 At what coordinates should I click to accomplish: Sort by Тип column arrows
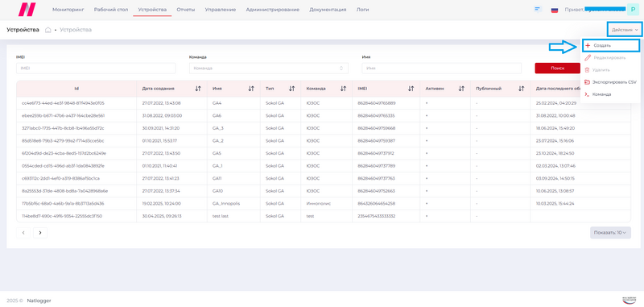(291, 89)
